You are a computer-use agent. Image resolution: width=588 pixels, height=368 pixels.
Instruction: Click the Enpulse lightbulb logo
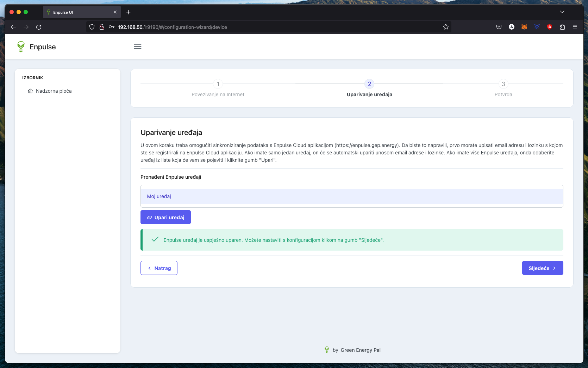tap(20, 46)
